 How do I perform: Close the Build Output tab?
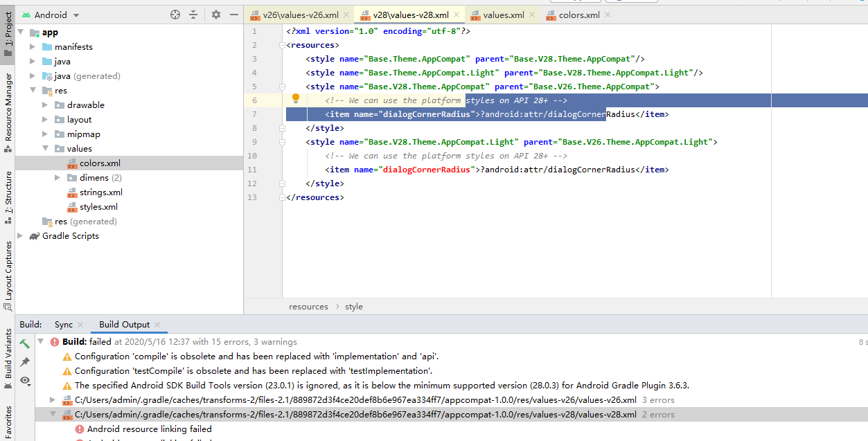(157, 325)
